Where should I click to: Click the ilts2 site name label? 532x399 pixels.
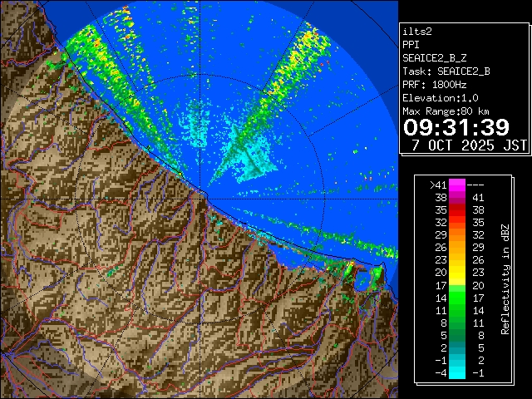[417, 31]
